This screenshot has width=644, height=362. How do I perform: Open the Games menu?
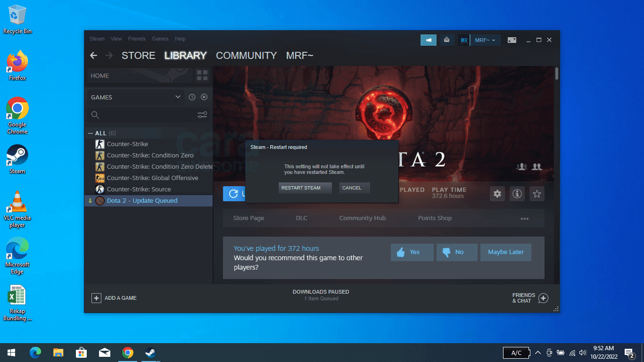[160, 39]
